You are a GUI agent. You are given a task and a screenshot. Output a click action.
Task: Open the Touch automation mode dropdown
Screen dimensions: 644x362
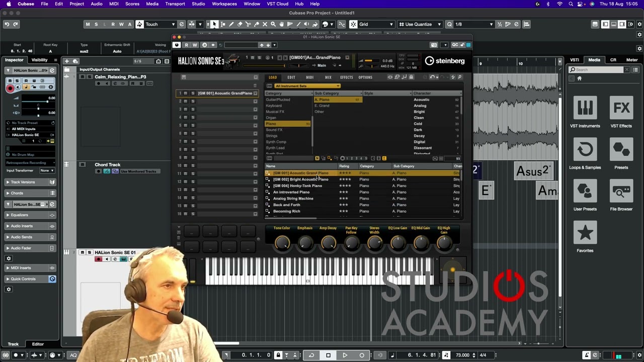[x=160, y=24]
